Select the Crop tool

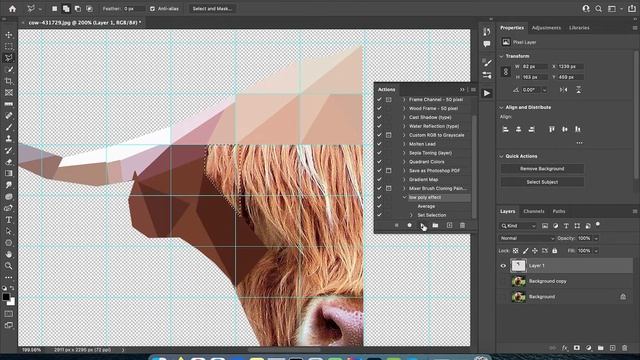tap(9, 81)
